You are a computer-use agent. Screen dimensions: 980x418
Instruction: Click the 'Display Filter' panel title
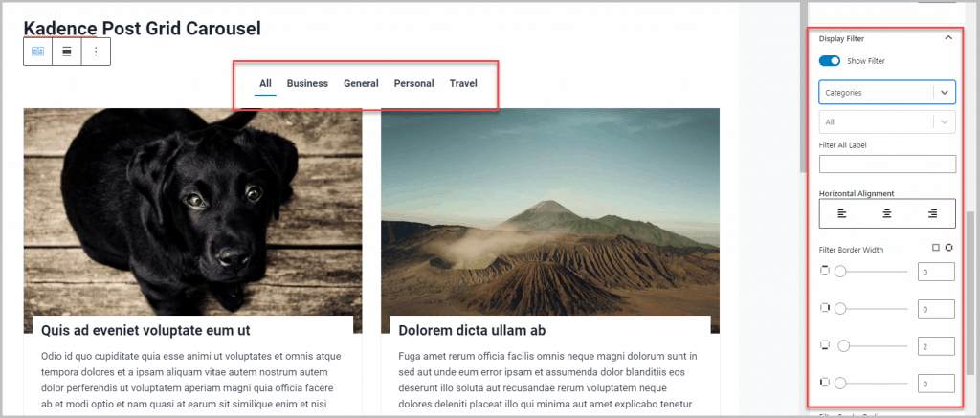click(841, 38)
